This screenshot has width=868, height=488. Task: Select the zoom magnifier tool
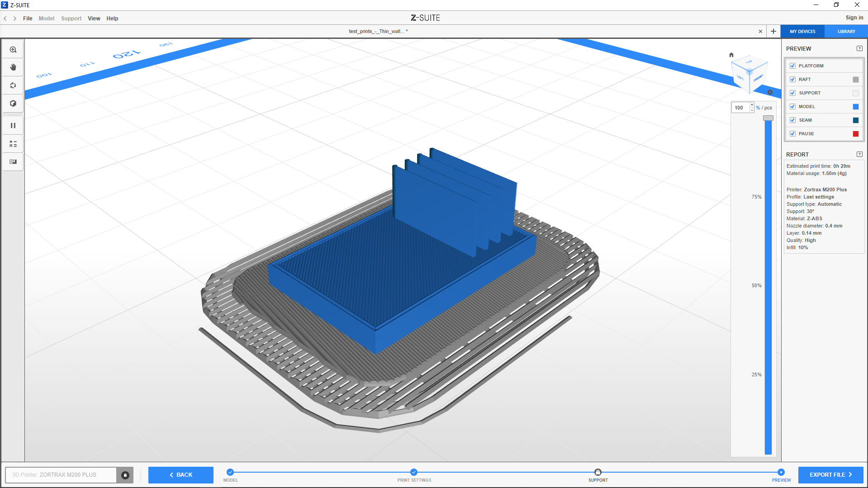[13, 50]
